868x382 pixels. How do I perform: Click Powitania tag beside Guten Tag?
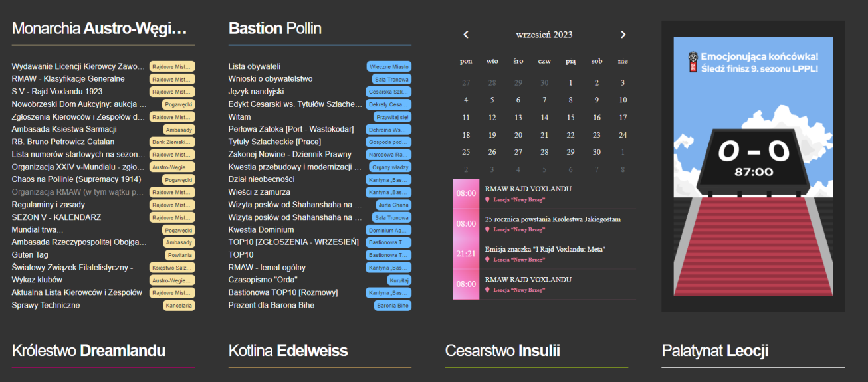[180, 255]
